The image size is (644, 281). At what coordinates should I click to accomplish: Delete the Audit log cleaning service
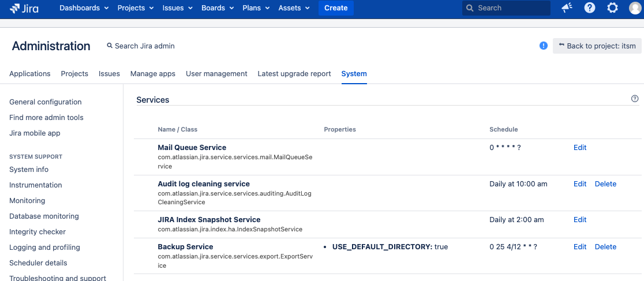pyautogui.click(x=605, y=183)
